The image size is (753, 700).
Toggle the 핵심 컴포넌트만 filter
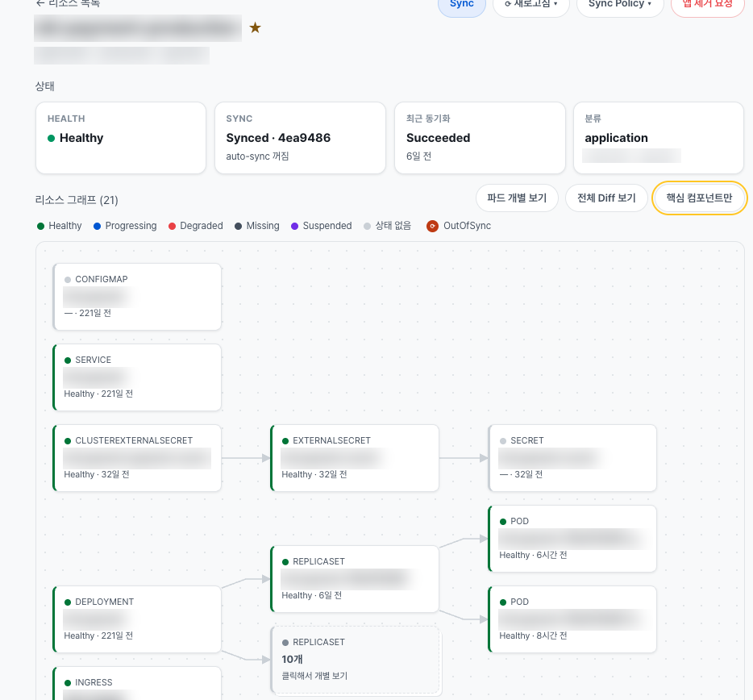coord(699,198)
